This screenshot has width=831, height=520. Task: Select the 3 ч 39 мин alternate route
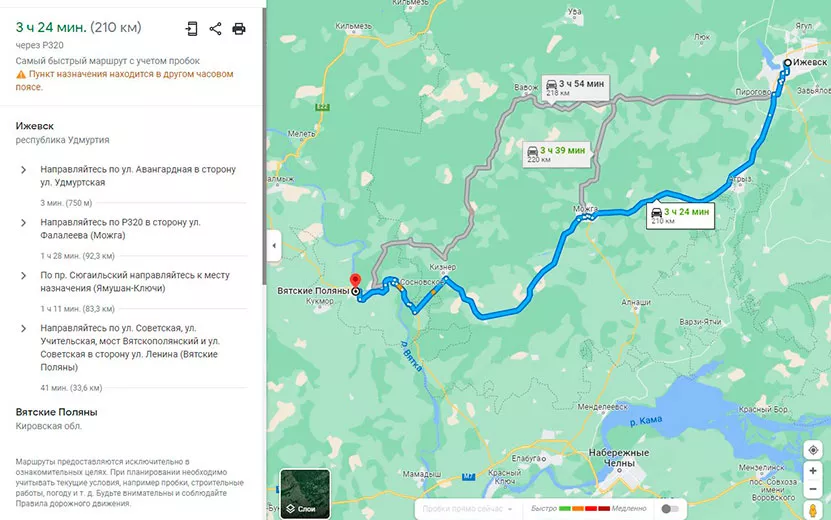click(556, 154)
